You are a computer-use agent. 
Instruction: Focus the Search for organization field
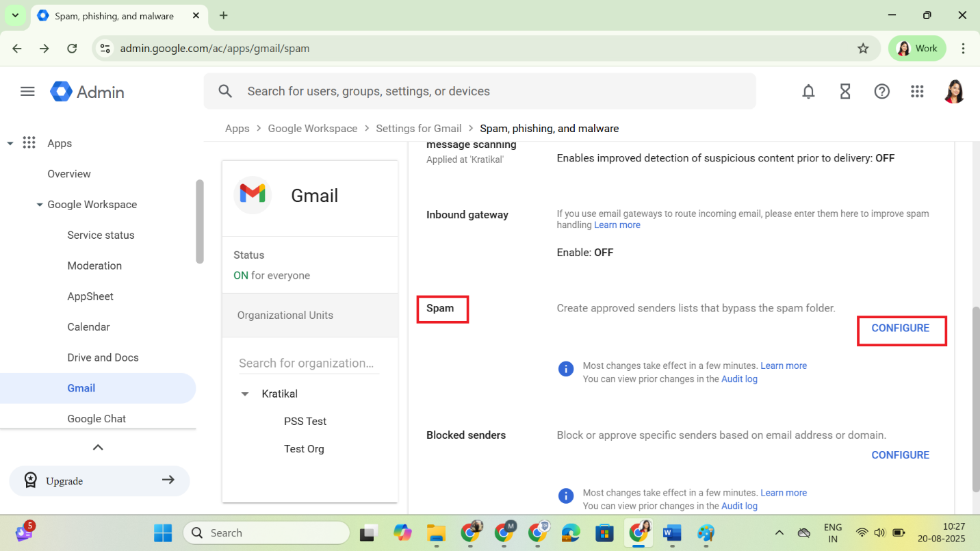(x=309, y=363)
